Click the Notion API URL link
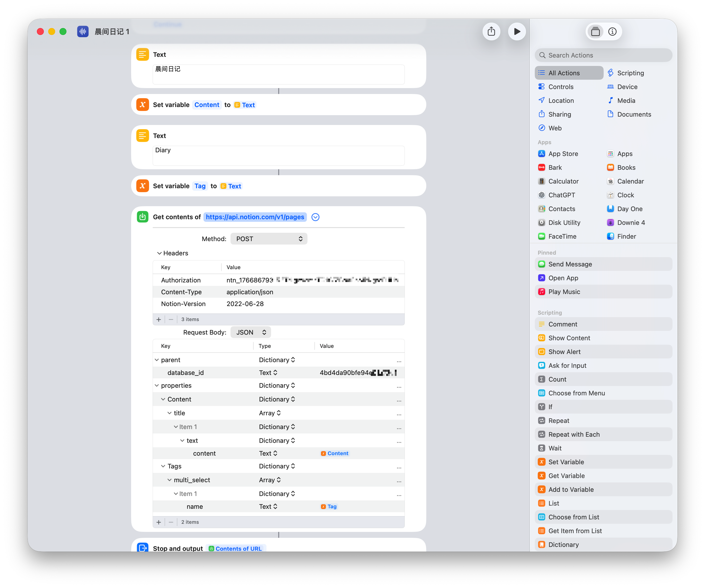Image resolution: width=705 pixels, height=588 pixels. (255, 217)
